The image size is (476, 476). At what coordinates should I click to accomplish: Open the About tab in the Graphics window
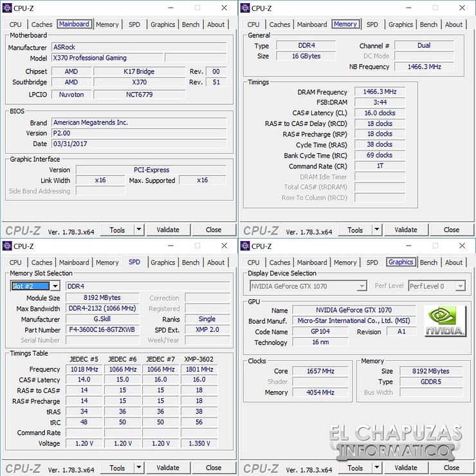coord(453,262)
